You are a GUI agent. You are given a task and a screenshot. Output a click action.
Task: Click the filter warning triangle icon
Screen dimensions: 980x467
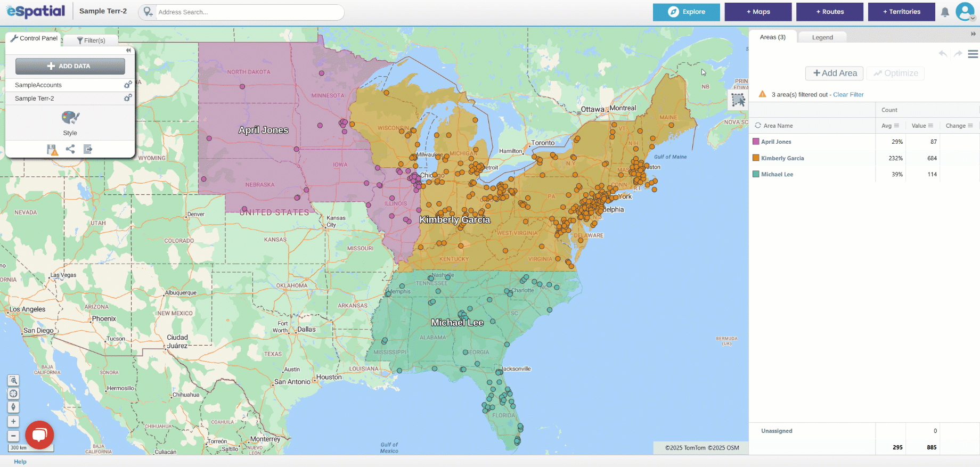[x=762, y=94]
